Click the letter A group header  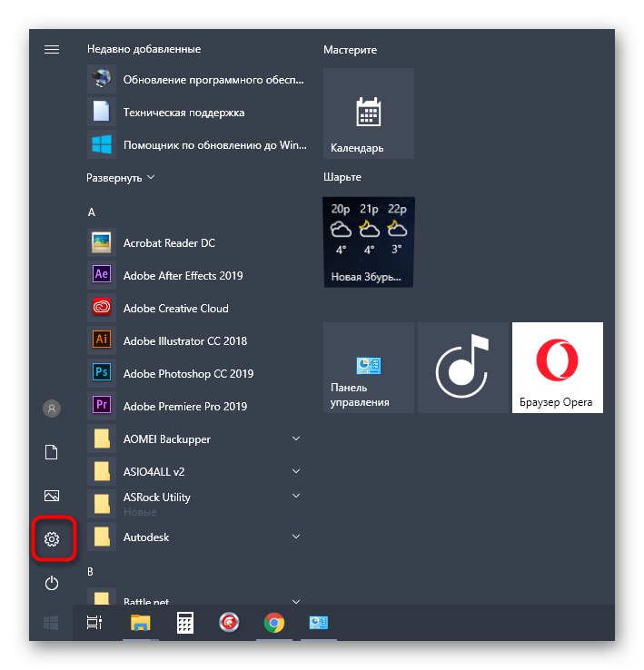pyautogui.click(x=92, y=212)
